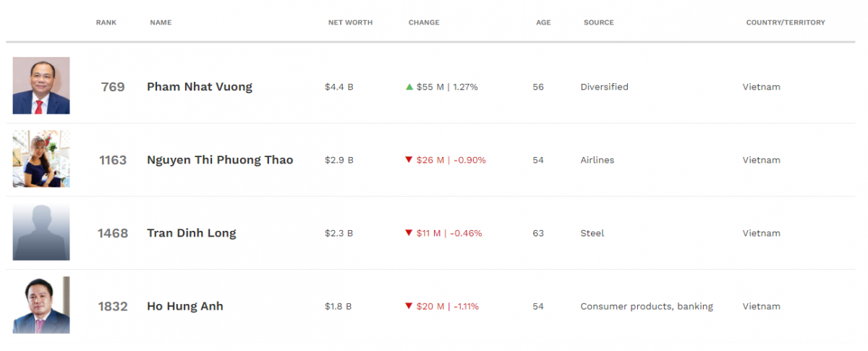Click the NAME column header
Screen dimensions: 868x351
point(161,22)
